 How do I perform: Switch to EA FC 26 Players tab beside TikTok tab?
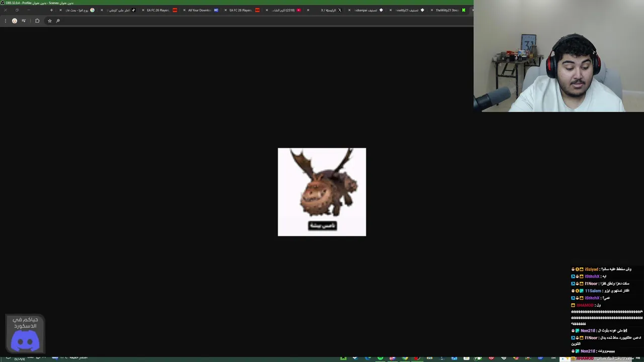pyautogui.click(x=160, y=10)
